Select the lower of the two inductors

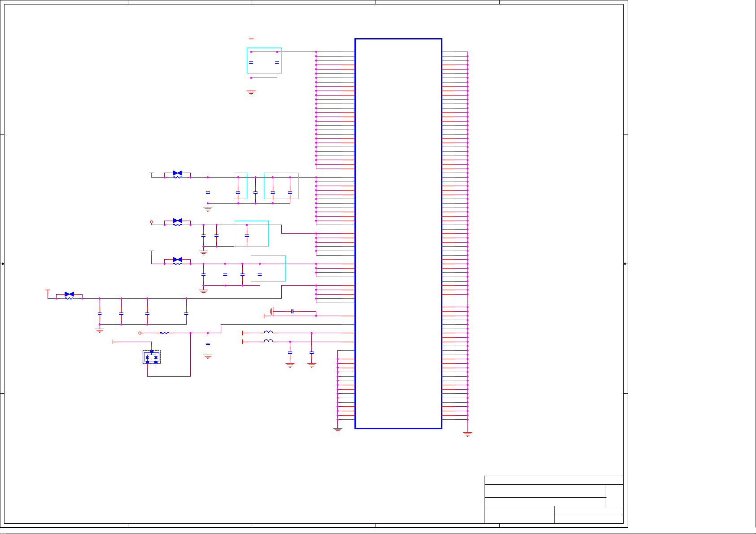(x=268, y=341)
